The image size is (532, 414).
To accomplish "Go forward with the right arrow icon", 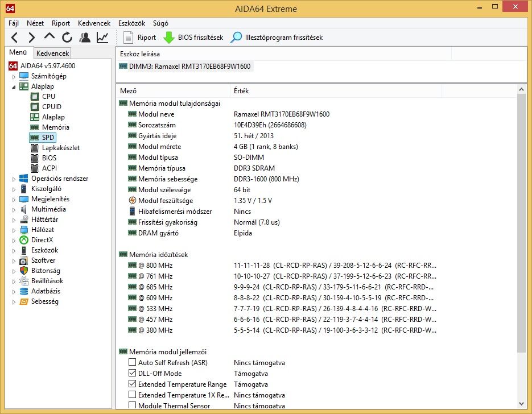I will coord(31,38).
